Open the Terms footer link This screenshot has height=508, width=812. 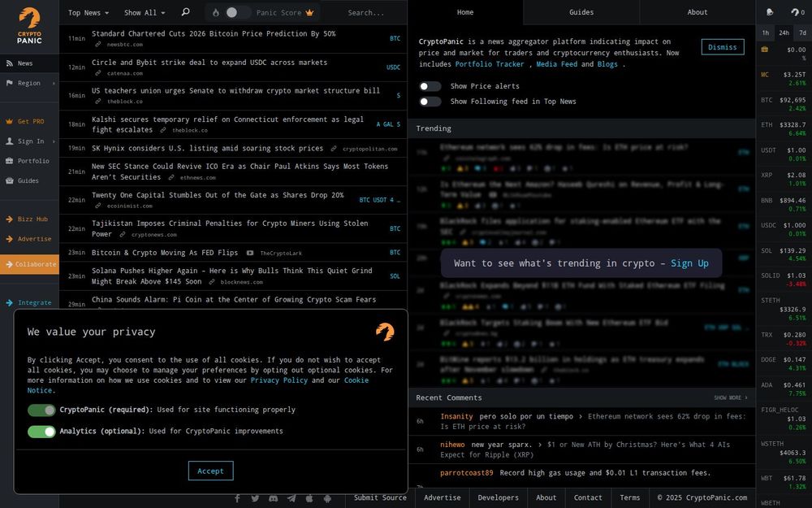point(630,497)
